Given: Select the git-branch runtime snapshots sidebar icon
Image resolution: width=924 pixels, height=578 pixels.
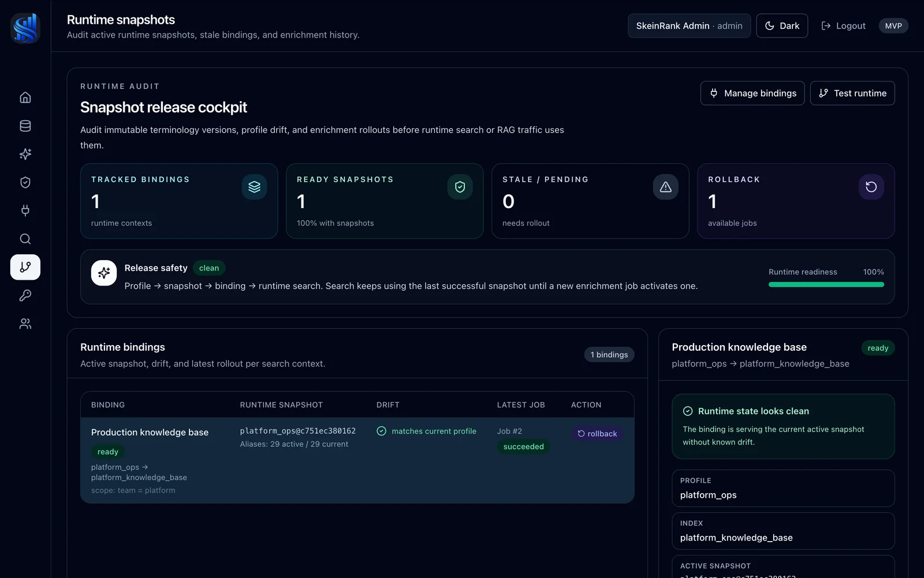Looking at the screenshot, I should [x=25, y=267].
